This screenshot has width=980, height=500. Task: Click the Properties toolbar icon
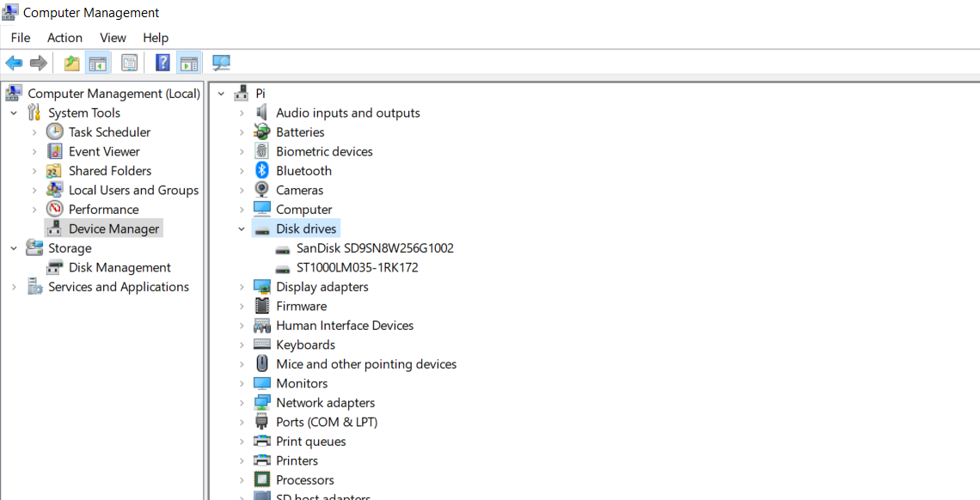tap(129, 62)
